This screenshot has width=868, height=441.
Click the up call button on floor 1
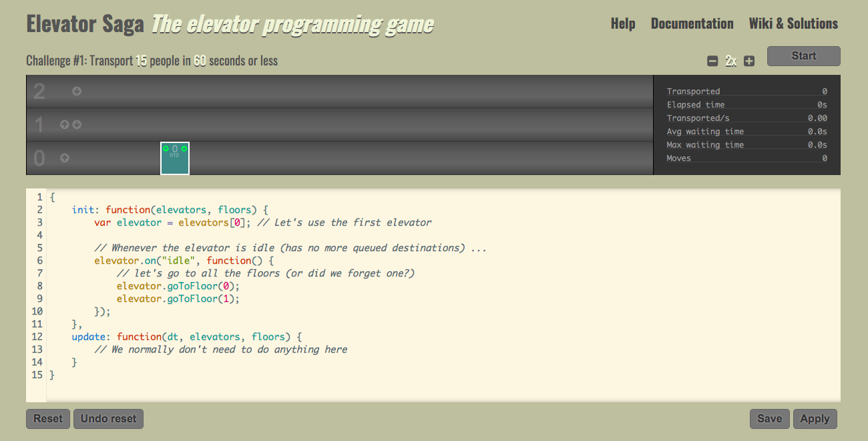pos(65,124)
